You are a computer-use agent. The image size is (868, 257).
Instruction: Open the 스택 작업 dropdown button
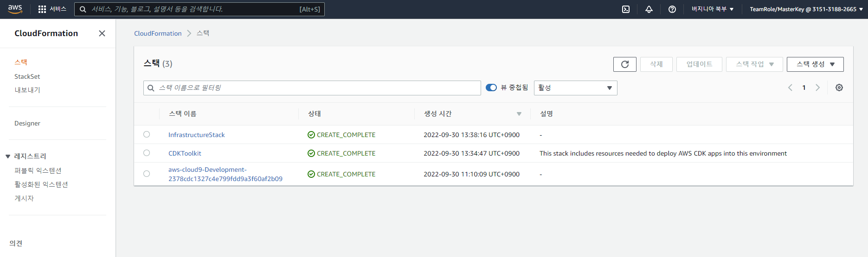tap(754, 64)
